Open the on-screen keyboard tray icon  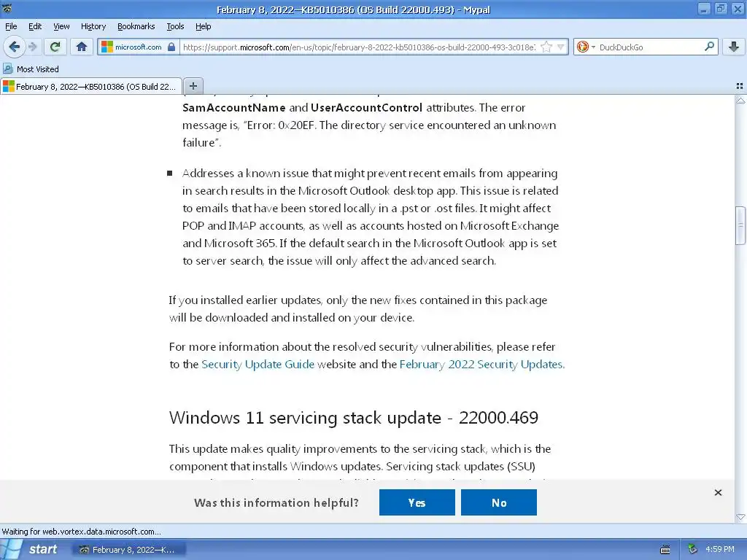click(665, 550)
